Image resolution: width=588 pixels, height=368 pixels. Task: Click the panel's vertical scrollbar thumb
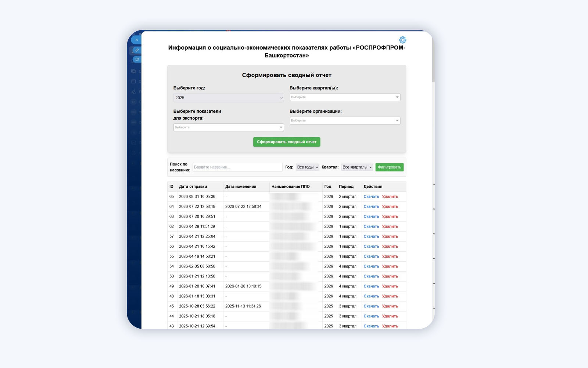(433, 59)
